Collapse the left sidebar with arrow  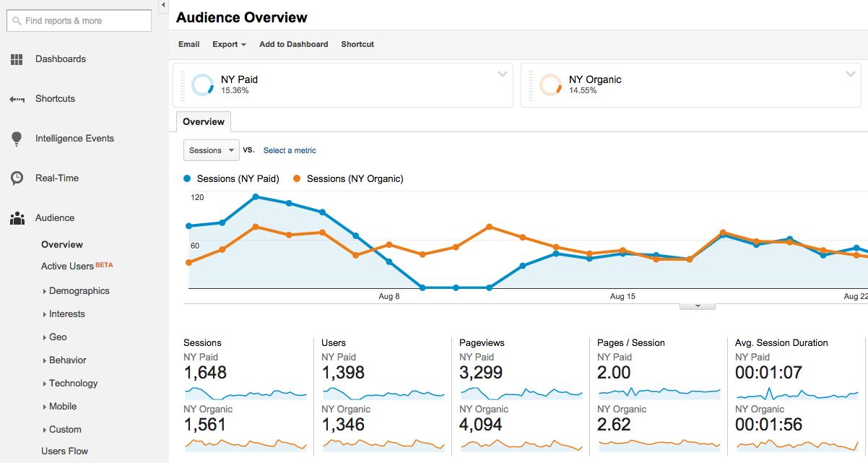click(x=162, y=5)
